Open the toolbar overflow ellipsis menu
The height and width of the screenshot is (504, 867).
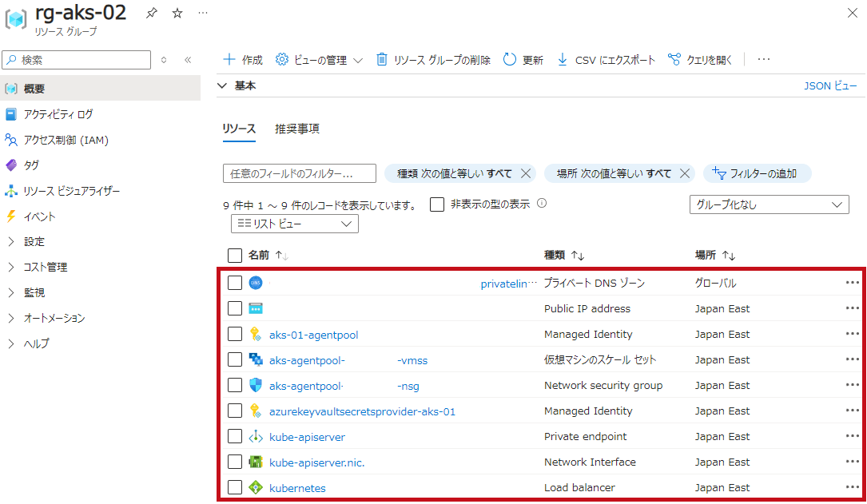click(x=764, y=59)
